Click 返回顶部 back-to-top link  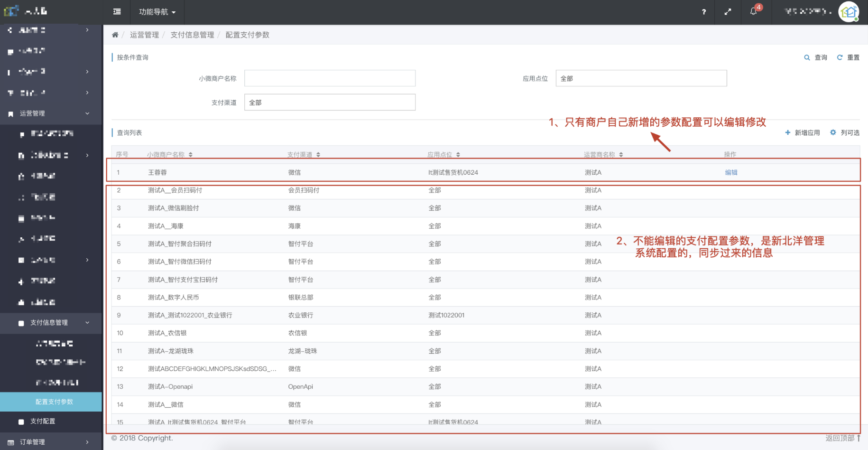(x=843, y=438)
